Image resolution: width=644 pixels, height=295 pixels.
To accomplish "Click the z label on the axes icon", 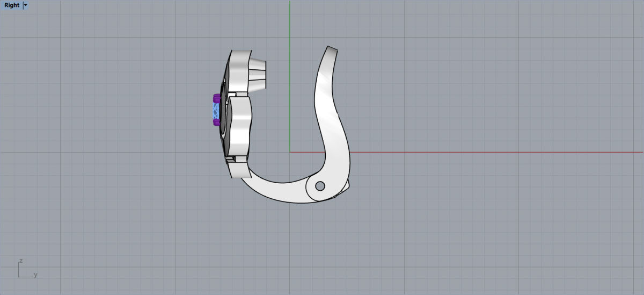I will (20, 261).
